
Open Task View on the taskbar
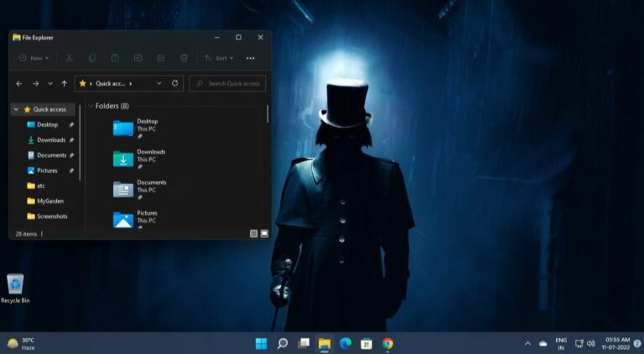(x=304, y=343)
